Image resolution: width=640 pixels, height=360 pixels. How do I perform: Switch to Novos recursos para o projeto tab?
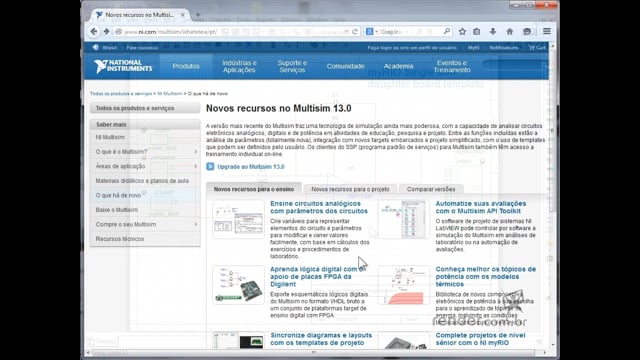(x=350, y=189)
